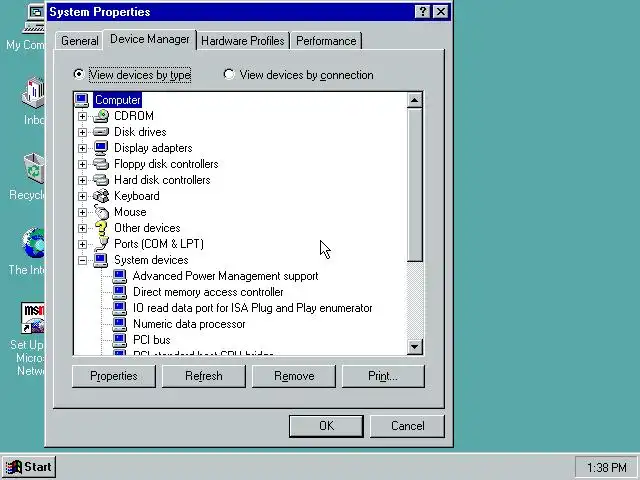Click the Print... button

point(383,376)
